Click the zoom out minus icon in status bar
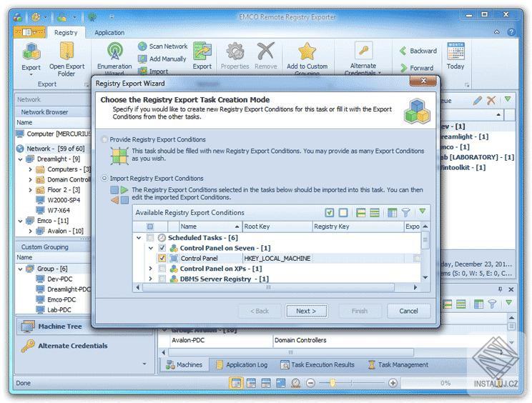532x403 pixels. (x=310, y=383)
